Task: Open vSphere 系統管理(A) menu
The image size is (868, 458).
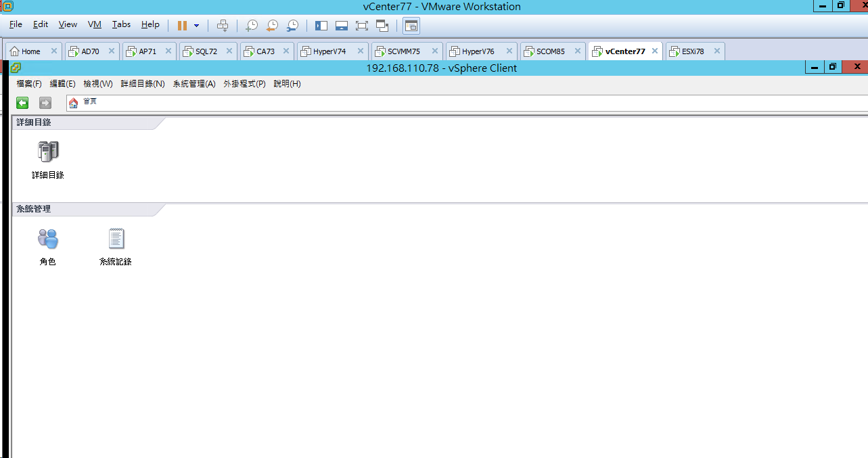Action: 194,84
